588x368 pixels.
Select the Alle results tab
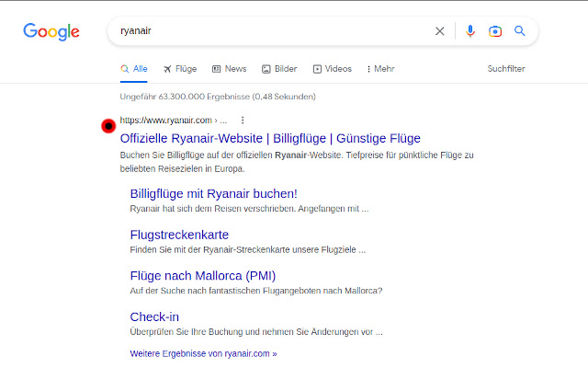click(x=134, y=69)
